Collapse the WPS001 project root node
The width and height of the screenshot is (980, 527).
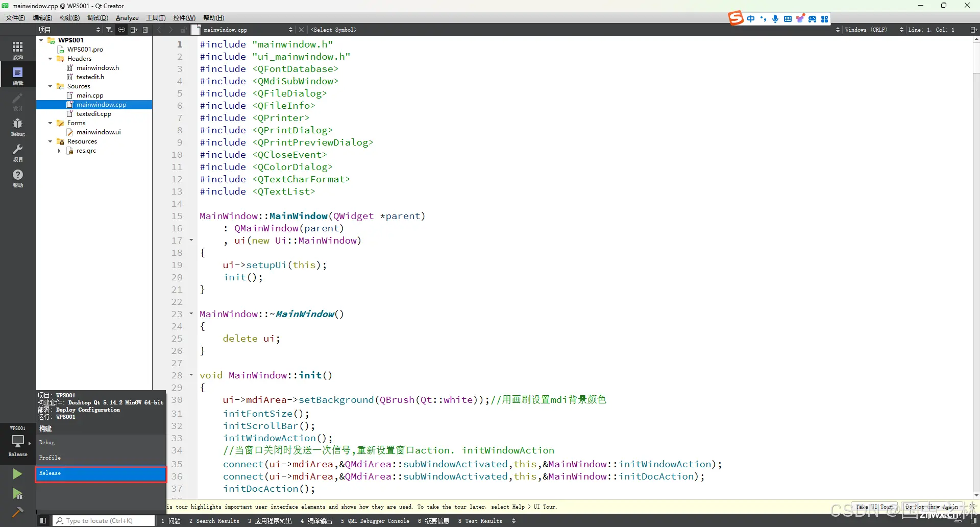click(41, 40)
